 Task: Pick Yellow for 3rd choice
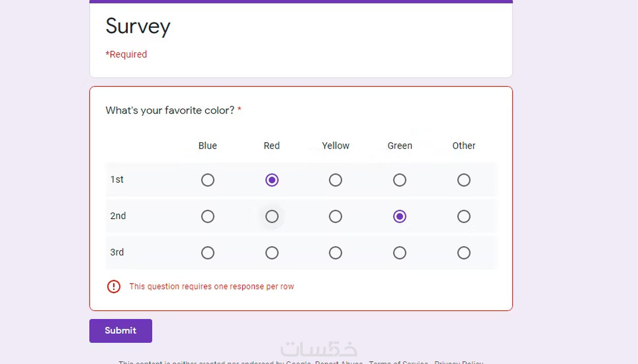336,253
